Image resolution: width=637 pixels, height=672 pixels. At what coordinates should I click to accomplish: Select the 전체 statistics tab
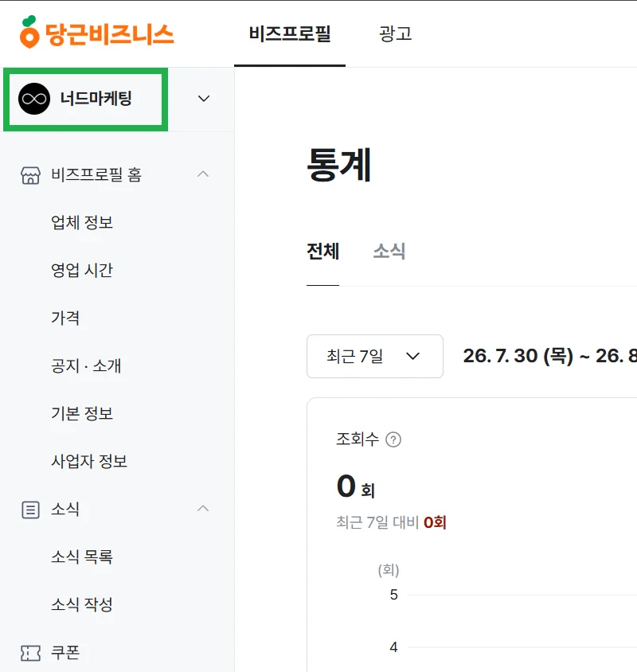[322, 251]
